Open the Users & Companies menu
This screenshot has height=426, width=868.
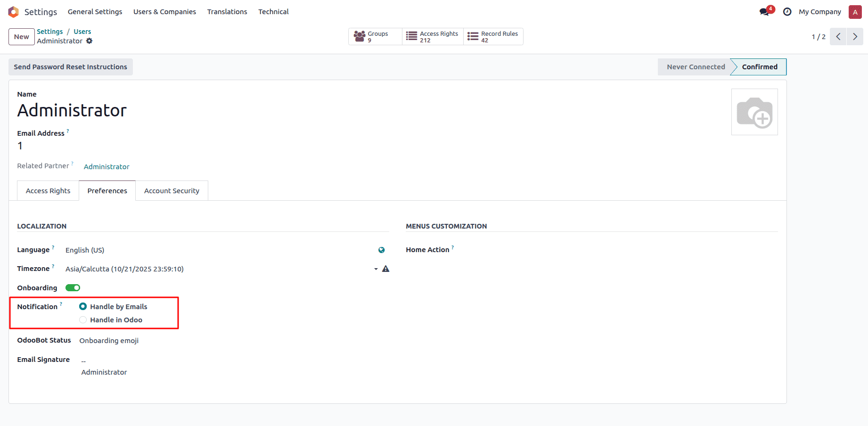[x=164, y=11]
